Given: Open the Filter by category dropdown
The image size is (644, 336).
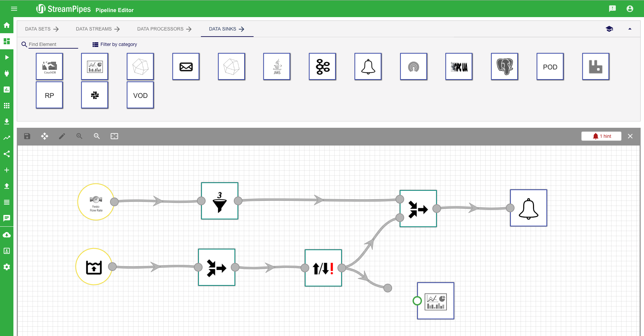Looking at the screenshot, I should (115, 44).
